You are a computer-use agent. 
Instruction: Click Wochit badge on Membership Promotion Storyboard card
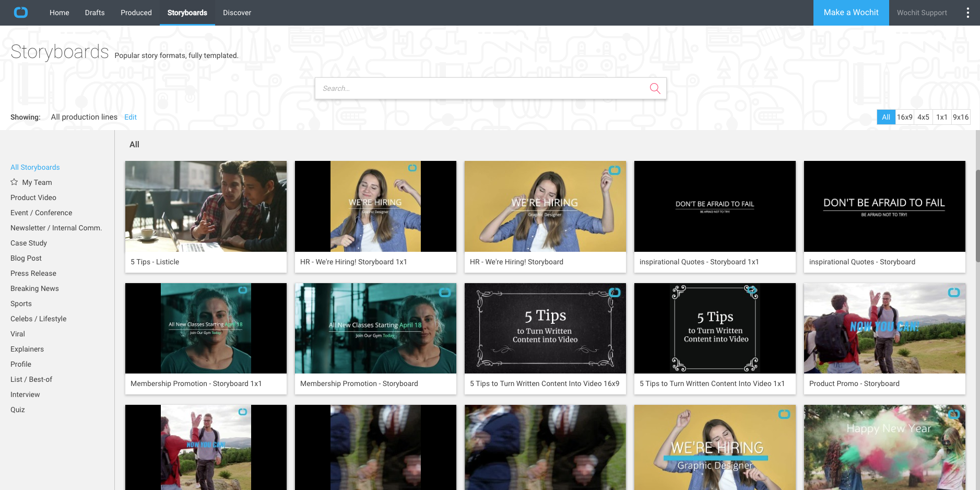click(445, 293)
